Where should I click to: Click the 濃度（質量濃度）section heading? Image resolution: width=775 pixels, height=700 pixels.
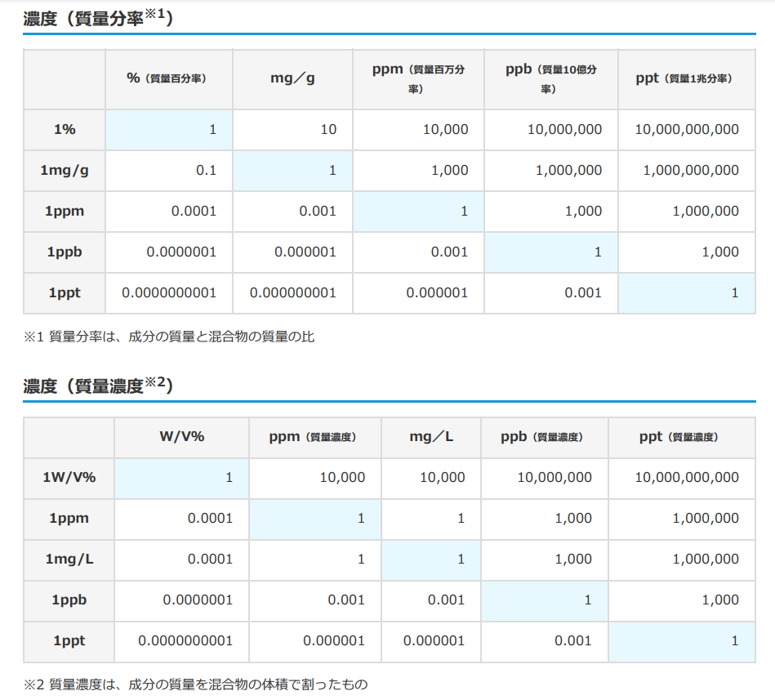tap(98, 386)
